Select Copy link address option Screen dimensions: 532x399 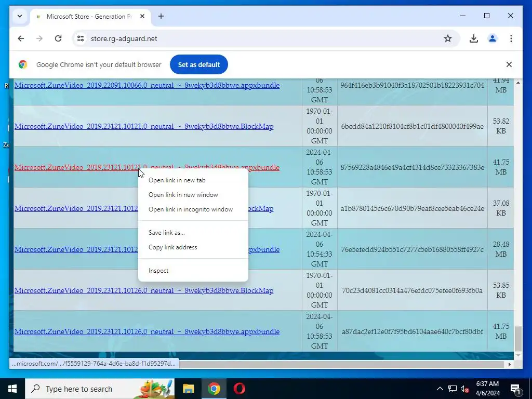click(x=193, y=247)
